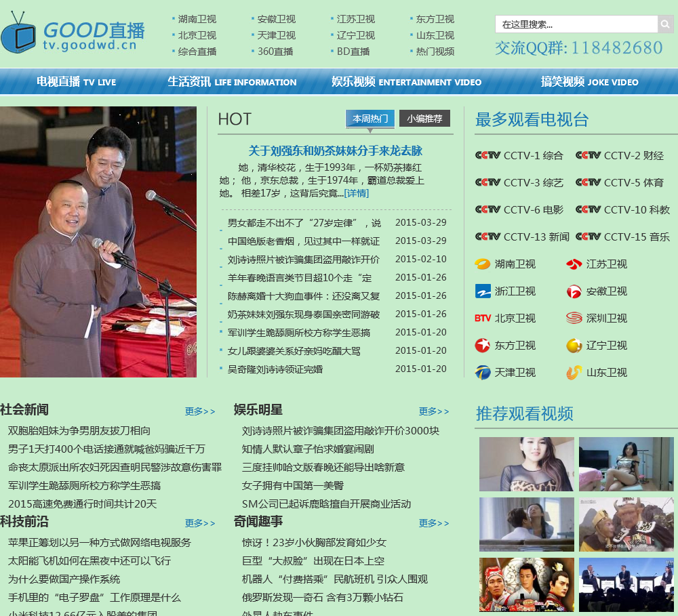The image size is (678, 616).
Task: Open video thumbnail of conference panel stage
Action: [x=626, y=584]
